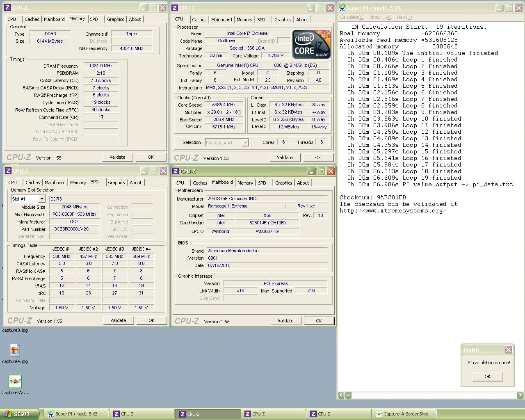Select CPU tab in Mainboard-tab CPU-Z window
The height and width of the screenshot is (420, 525).
(x=180, y=183)
